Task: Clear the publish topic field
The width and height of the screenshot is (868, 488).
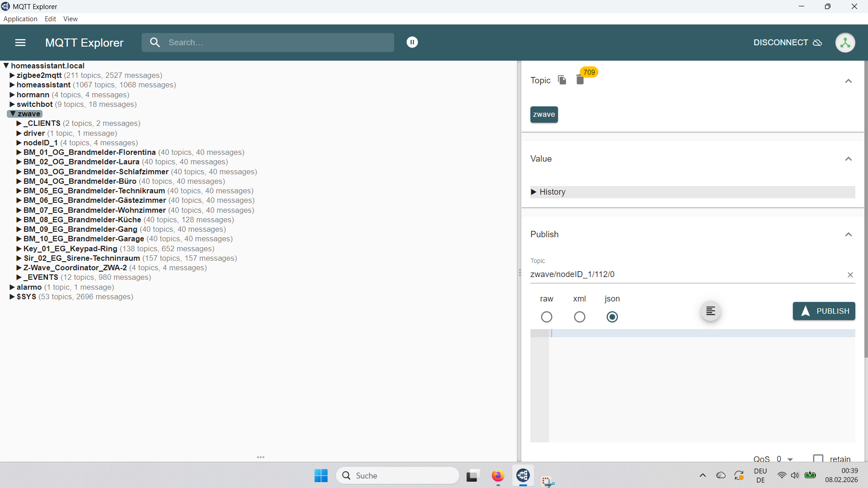Action: coord(850,275)
